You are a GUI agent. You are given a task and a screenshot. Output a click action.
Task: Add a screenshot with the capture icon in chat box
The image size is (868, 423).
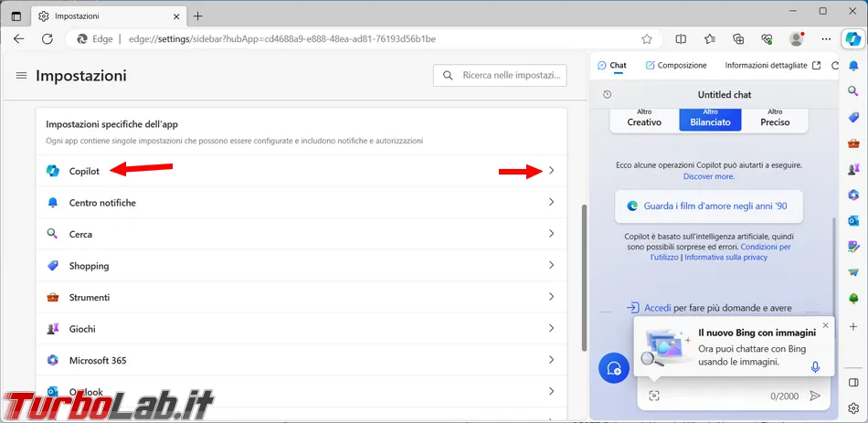[654, 396]
